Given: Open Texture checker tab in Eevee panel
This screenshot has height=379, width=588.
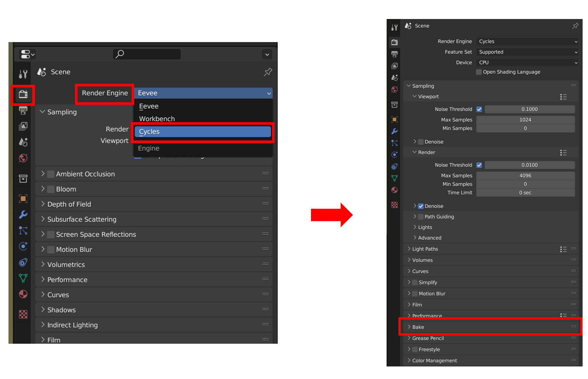Looking at the screenshot, I should (x=23, y=314).
